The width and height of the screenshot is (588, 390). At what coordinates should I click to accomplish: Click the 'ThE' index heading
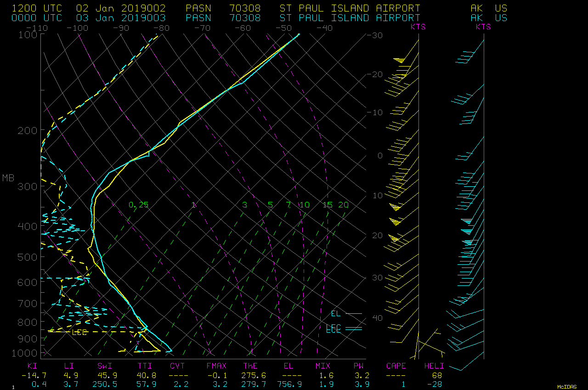[250, 366]
